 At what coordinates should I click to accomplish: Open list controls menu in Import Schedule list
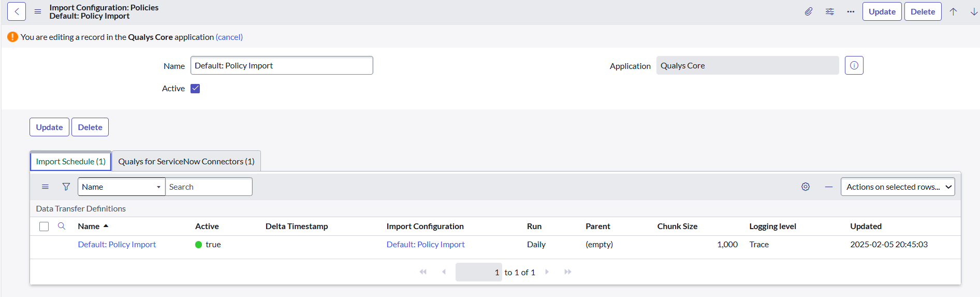pos(46,187)
